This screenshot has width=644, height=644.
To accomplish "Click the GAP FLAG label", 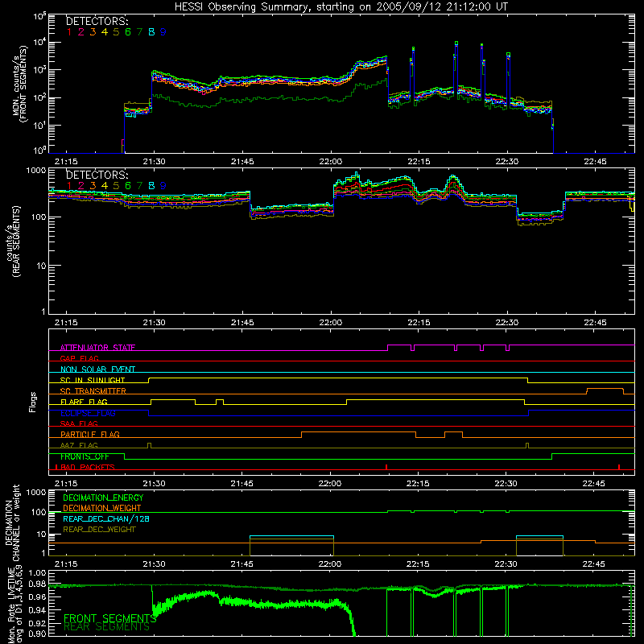I will point(79,358).
